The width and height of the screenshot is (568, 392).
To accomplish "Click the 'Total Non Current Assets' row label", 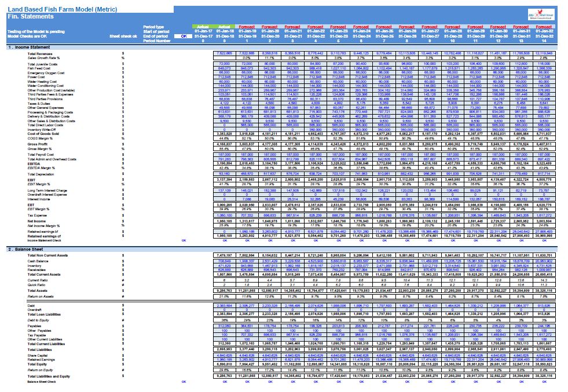I will tap(47, 255).
